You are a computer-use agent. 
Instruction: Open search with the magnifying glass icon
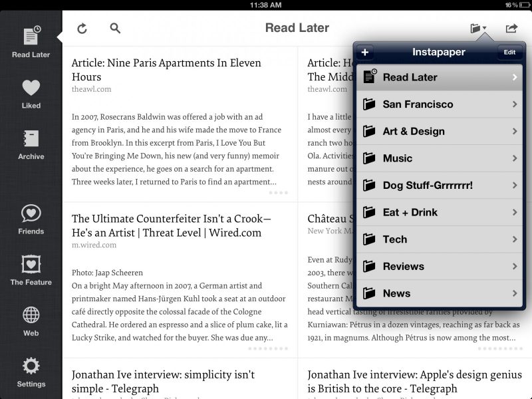[114, 29]
